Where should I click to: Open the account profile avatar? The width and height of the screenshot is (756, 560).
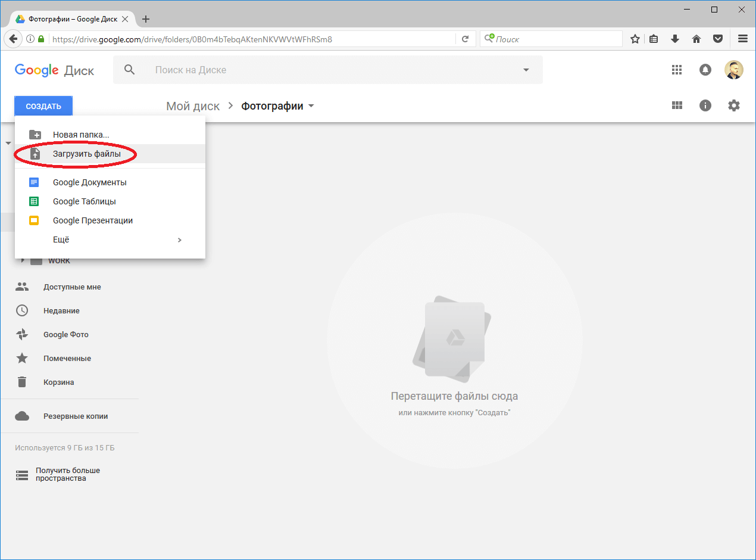tap(733, 70)
